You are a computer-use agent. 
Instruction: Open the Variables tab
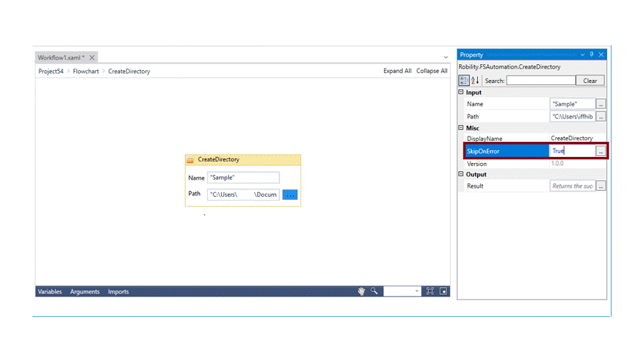point(50,292)
